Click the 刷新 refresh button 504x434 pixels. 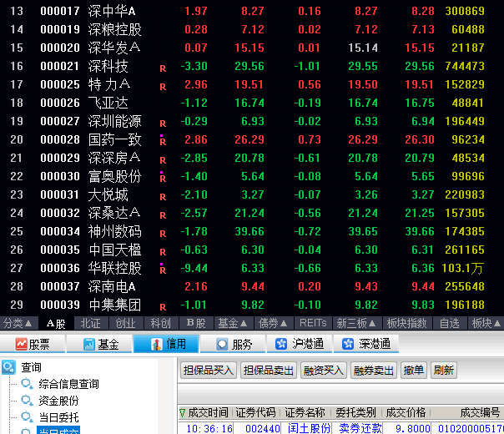pyautogui.click(x=444, y=371)
